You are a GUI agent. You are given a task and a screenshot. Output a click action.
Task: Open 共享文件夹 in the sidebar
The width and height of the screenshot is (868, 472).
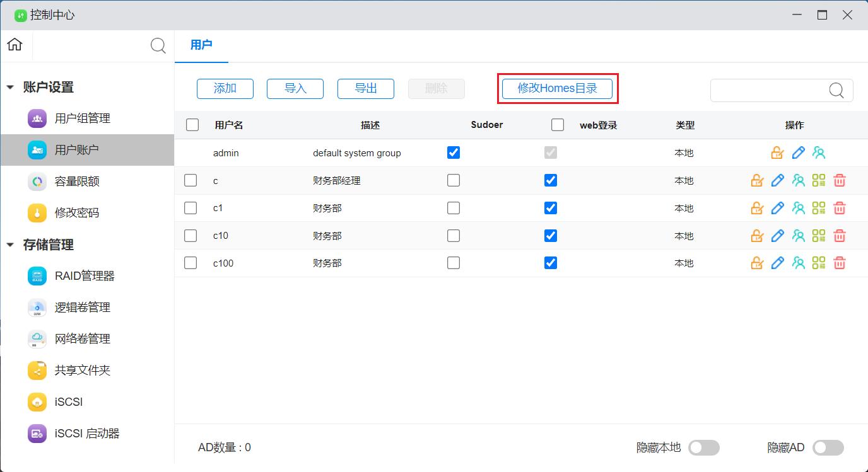[82, 371]
